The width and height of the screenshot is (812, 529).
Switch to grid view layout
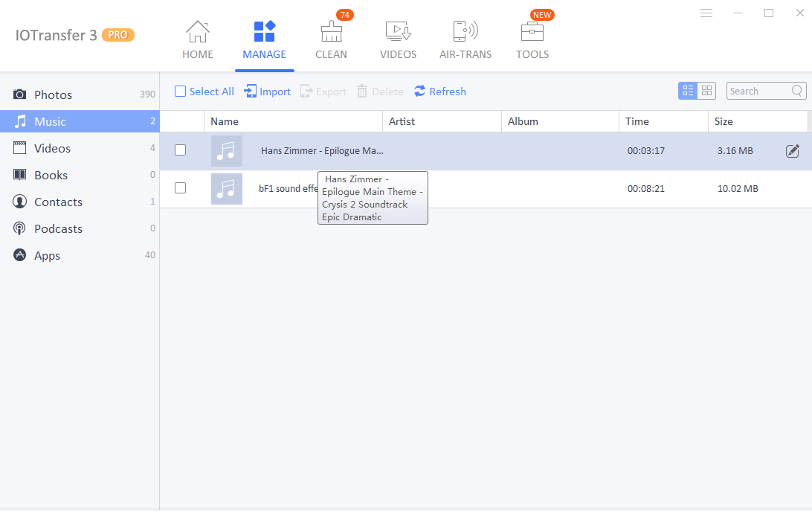705,90
